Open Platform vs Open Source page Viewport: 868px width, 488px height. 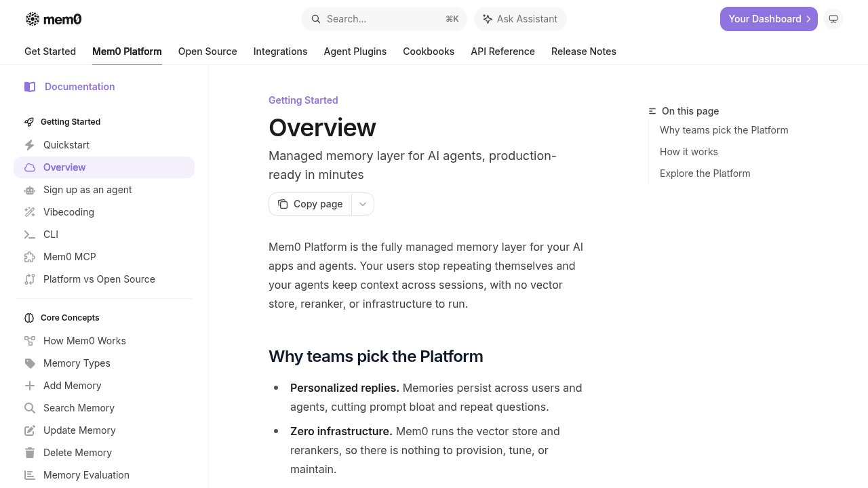tap(104, 279)
